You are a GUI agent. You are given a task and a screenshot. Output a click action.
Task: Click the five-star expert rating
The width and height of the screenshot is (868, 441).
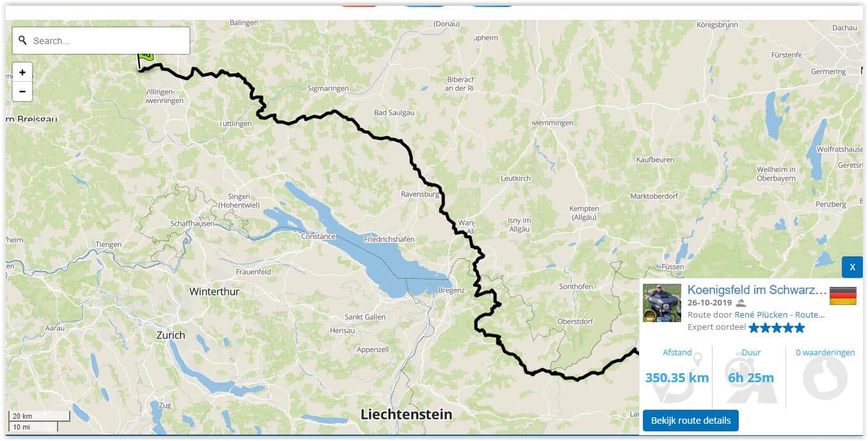777,328
